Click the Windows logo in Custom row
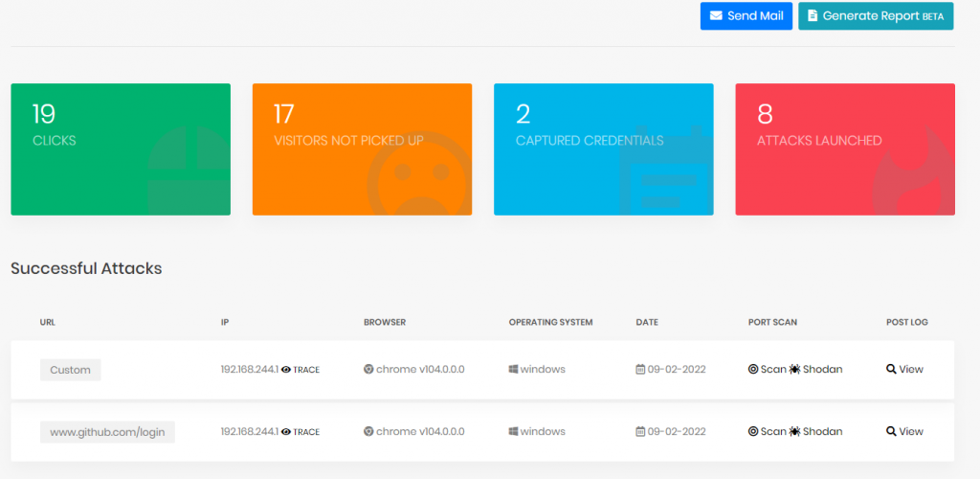980x479 pixels. (513, 369)
